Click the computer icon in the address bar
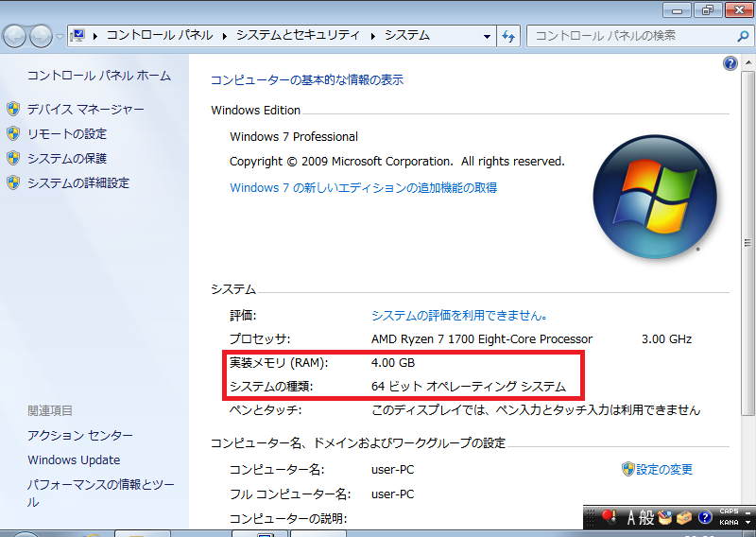The height and width of the screenshot is (537, 756). click(77, 35)
